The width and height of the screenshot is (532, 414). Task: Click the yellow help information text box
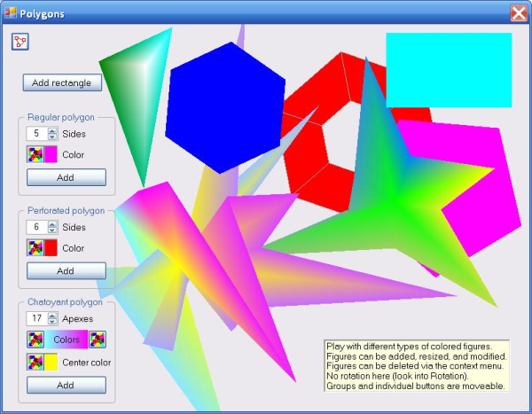pos(417,366)
